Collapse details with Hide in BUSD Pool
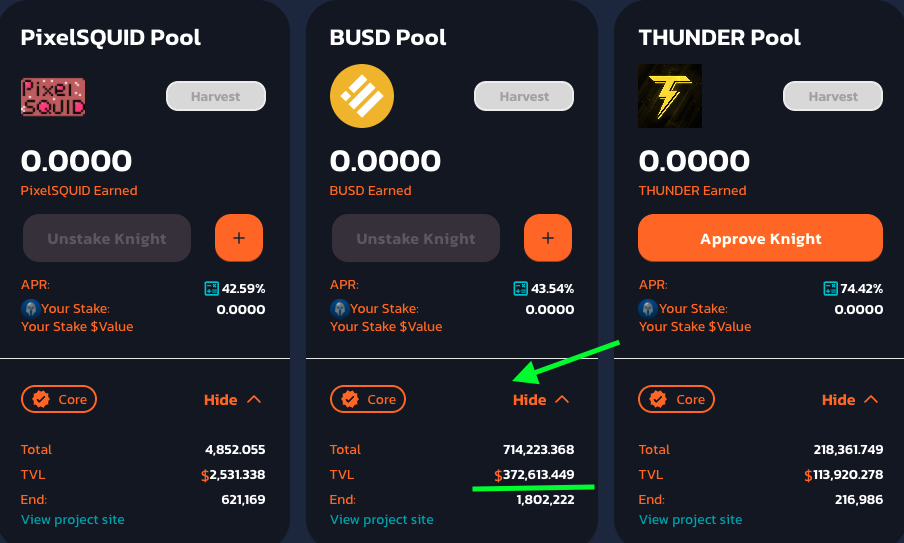The height and width of the screenshot is (543, 904). [541, 399]
